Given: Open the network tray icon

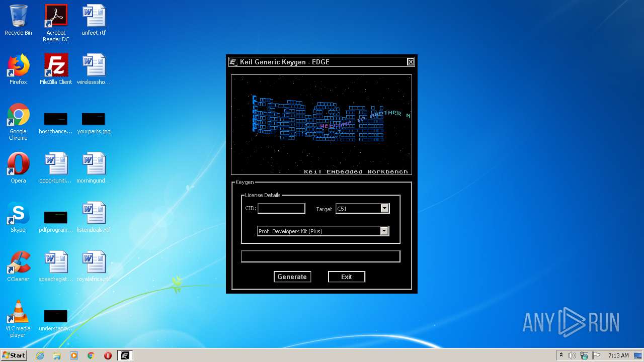Looking at the screenshot, I should tap(584, 355).
